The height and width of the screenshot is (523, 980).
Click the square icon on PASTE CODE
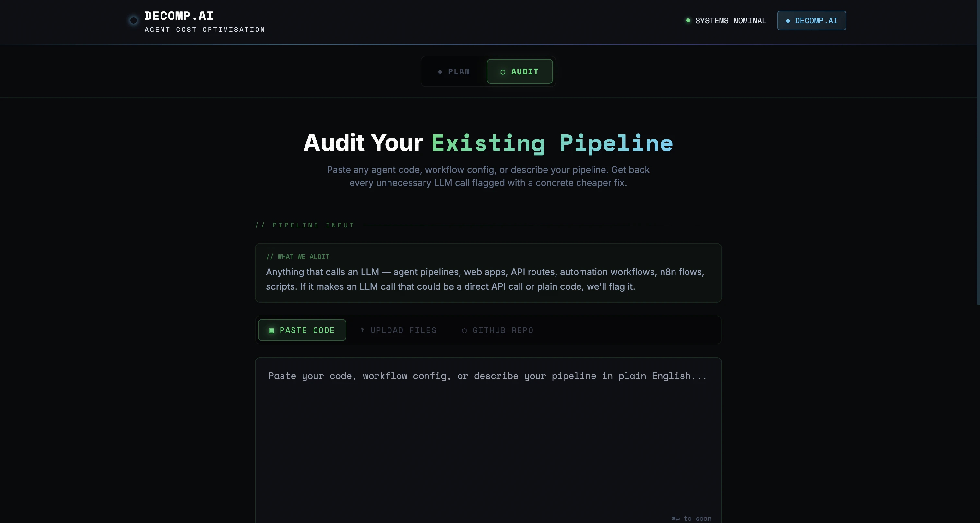(271, 331)
